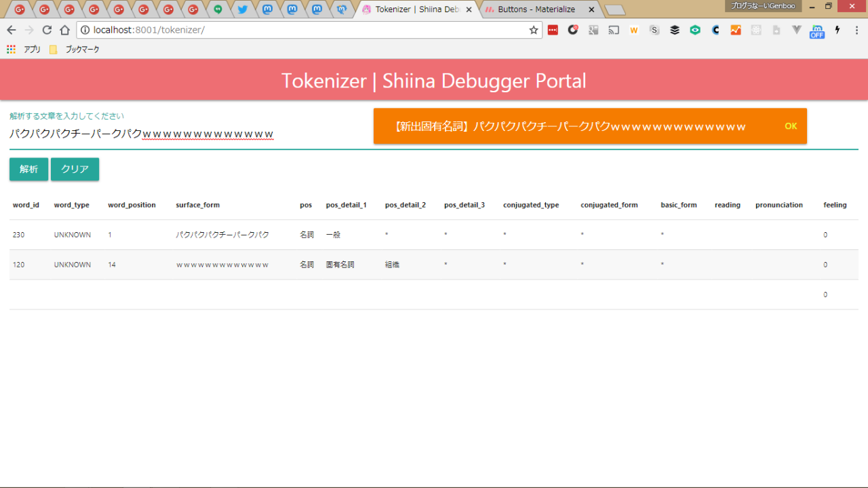Open Chrome's three-dot menu
The width and height of the screenshot is (868, 488).
856,30
